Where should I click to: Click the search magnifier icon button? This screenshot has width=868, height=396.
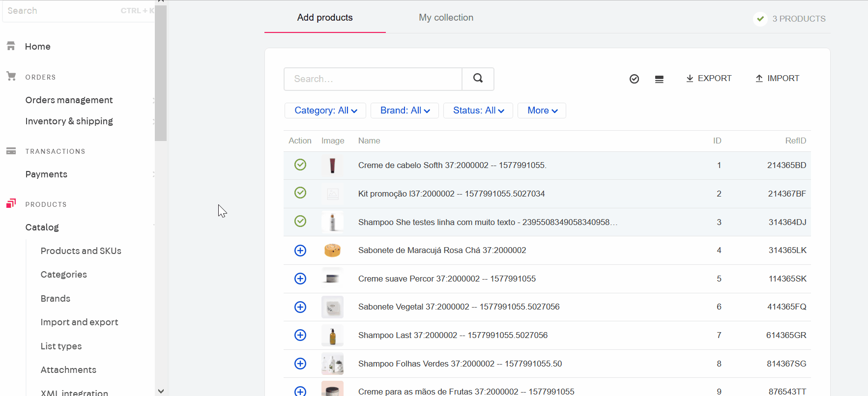[478, 79]
